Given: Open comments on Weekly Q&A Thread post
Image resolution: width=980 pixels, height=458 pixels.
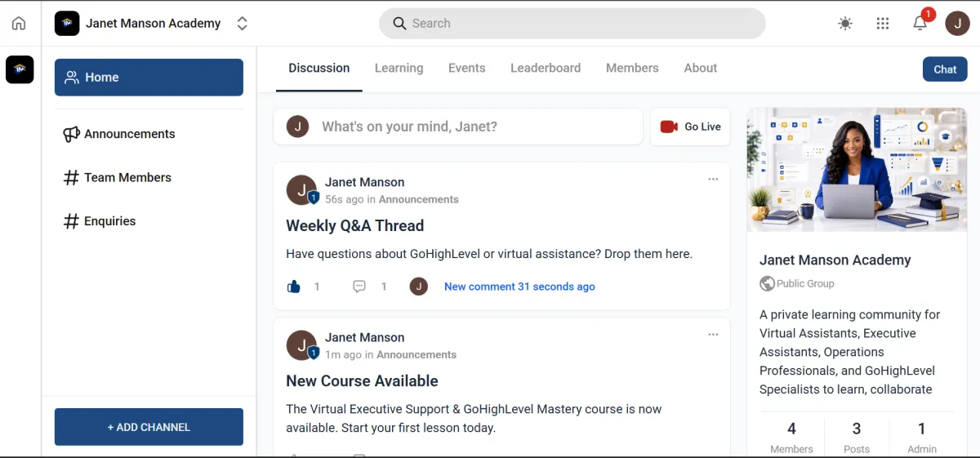Looking at the screenshot, I should pos(359,287).
